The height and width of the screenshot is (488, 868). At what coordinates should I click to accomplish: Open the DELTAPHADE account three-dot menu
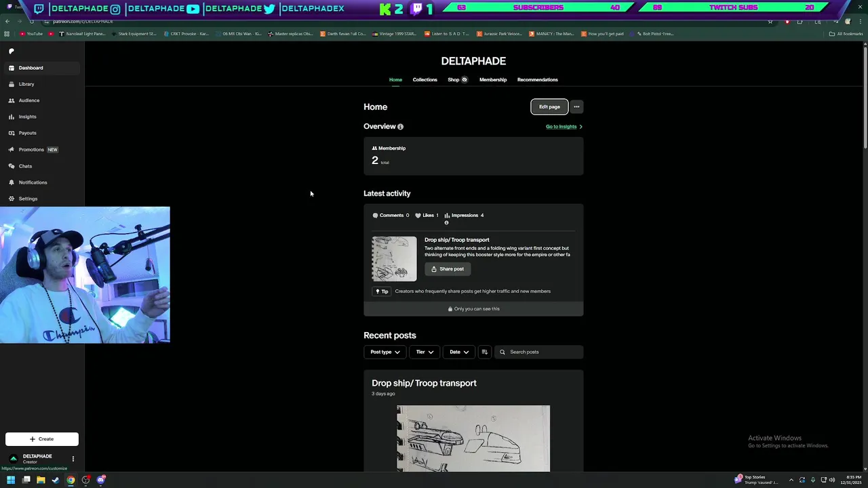click(x=73, y=459)
